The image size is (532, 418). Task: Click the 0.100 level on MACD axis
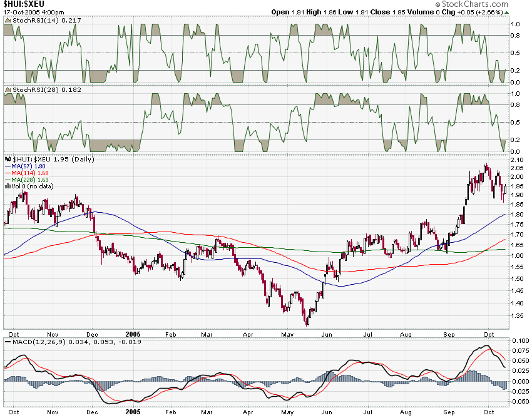519,340
